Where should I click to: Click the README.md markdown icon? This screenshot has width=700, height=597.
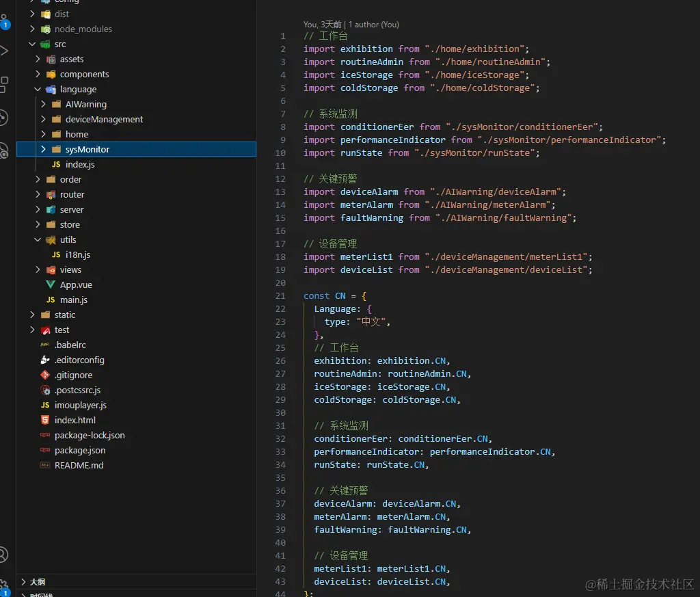[x=45, y=465]
